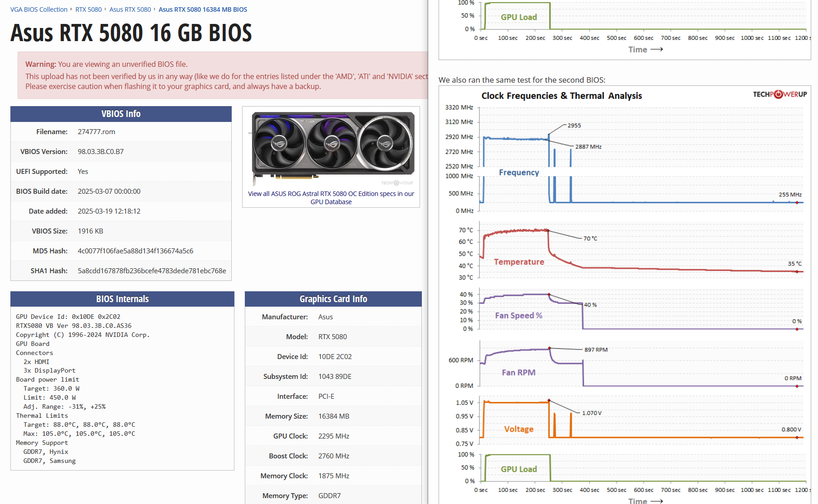Viewport: 818px width, 504px height.
Task: Click the thermal Max: 105.0°C line
Action: click(79, 434)
